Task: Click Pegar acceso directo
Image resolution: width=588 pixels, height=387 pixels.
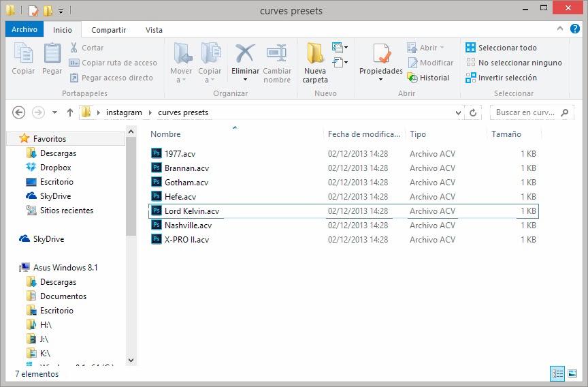Action: pyautogui.click(x=112, y=78)
